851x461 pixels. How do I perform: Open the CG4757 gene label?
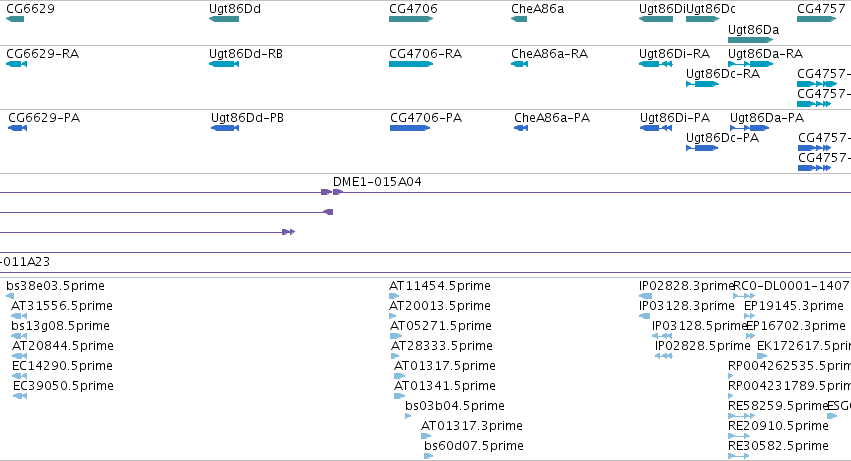coord(821,9)
